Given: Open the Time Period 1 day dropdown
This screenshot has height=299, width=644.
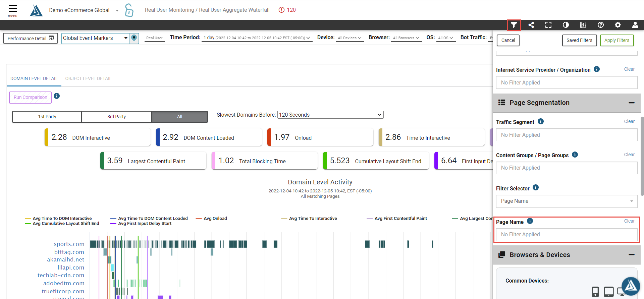Looking at the screenshot, I should [x=257, y=38].
